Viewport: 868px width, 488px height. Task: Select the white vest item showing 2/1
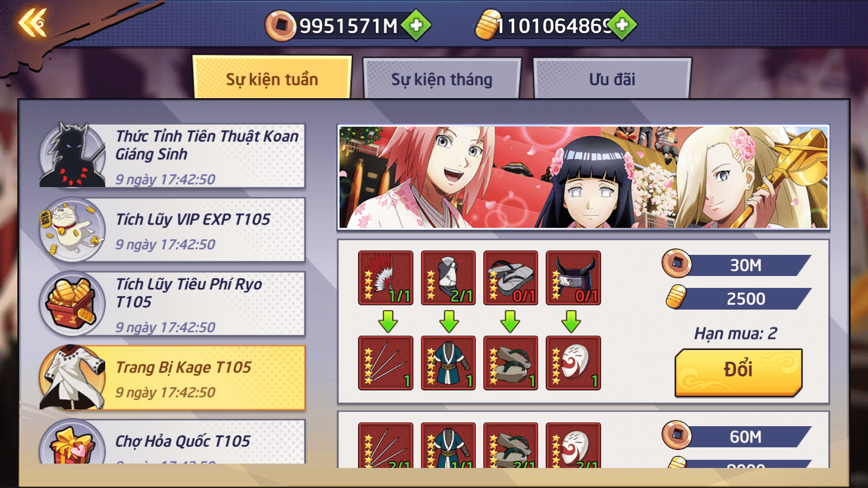click(x=448, y=278)
